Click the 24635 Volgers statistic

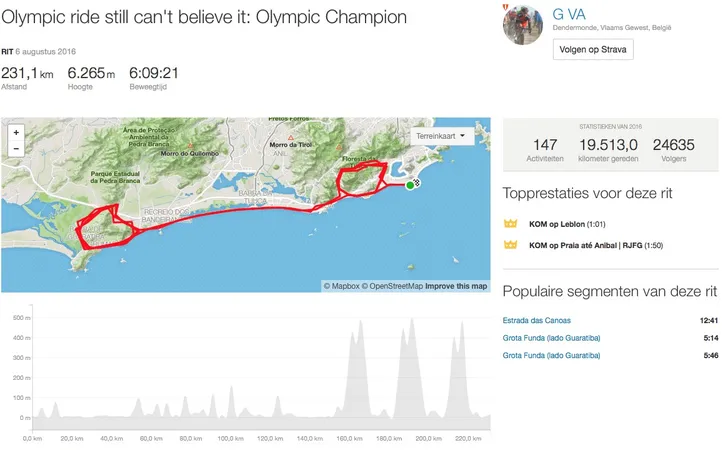click(674, 150)
